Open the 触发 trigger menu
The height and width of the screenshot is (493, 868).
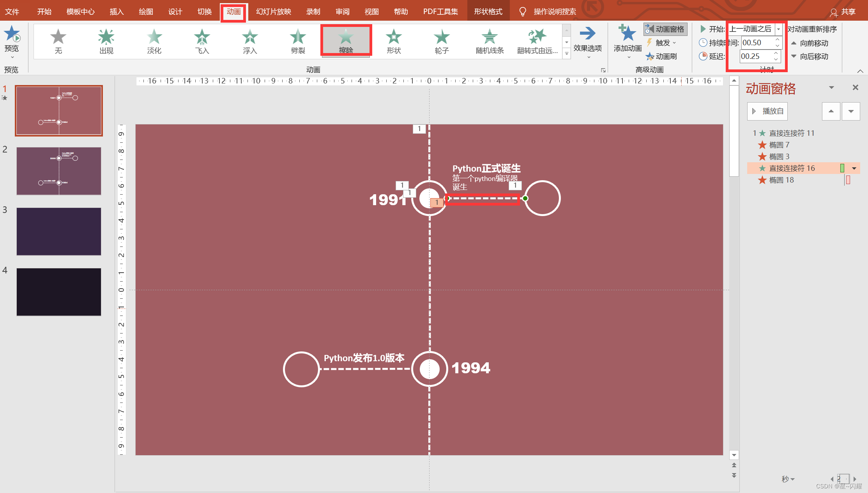(x=661, y=43)
